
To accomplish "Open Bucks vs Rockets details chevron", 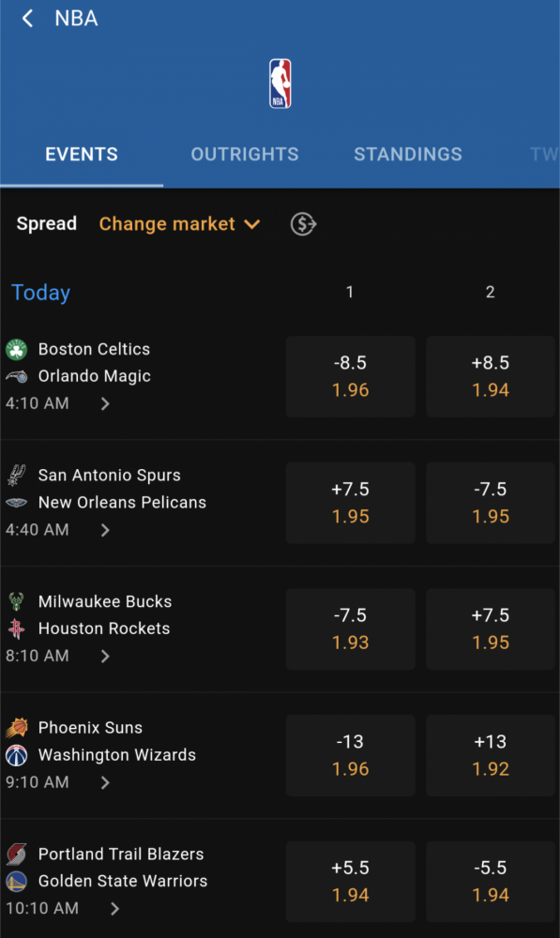I will point(105,657).
